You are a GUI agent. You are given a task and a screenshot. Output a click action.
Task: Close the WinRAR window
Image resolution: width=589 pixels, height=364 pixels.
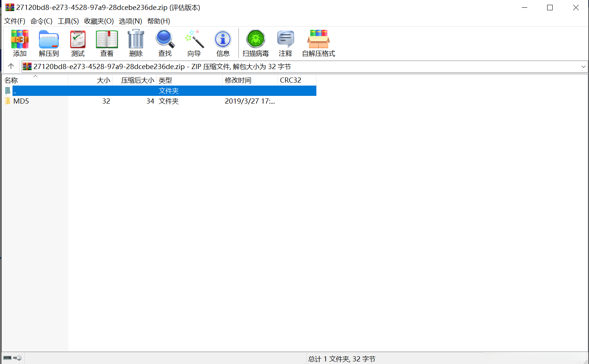pos(576,7)
